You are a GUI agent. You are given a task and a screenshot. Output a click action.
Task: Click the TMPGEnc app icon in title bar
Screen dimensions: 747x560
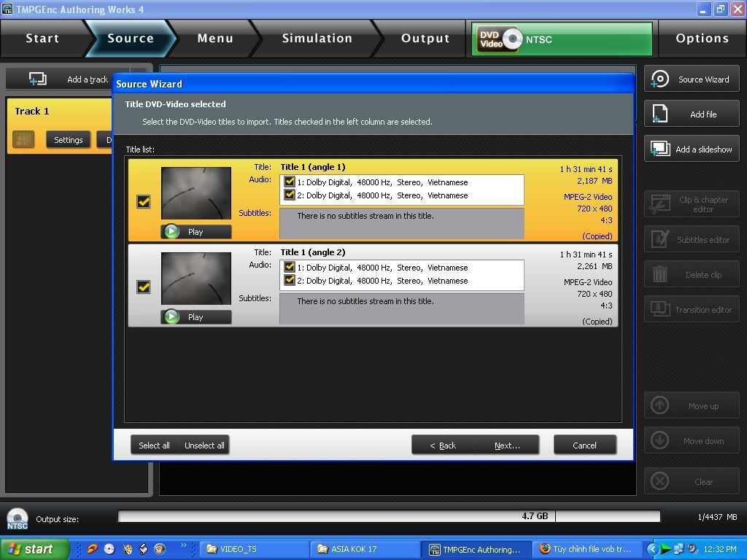click(x=7, y=9)
